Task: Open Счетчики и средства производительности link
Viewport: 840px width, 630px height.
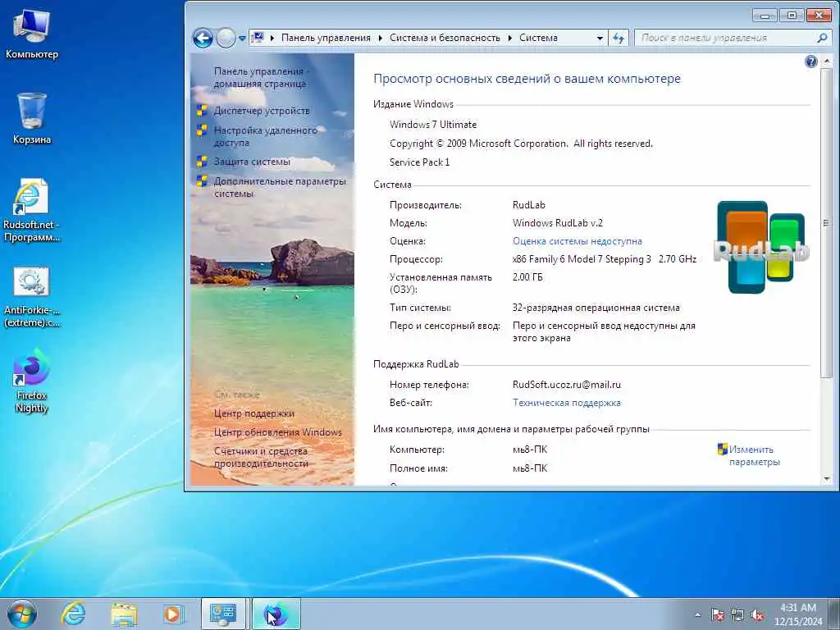Action: click(x=261, y=457)
